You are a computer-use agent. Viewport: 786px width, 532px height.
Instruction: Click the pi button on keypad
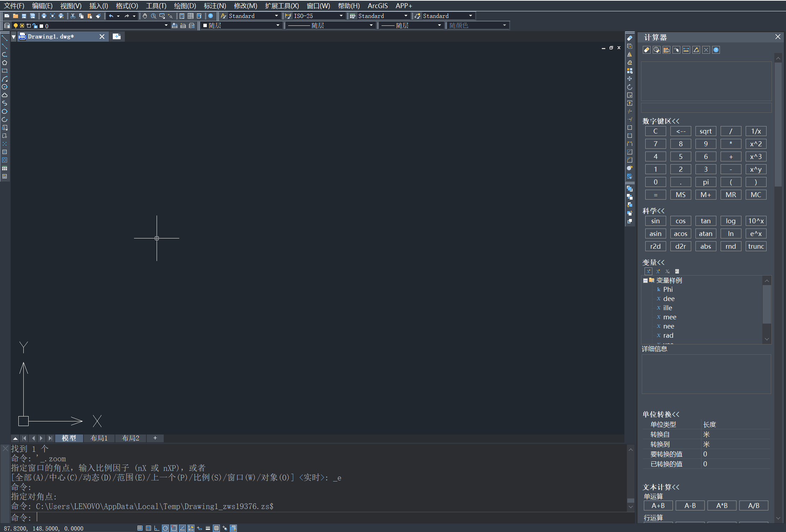click(x=706, y=182)
